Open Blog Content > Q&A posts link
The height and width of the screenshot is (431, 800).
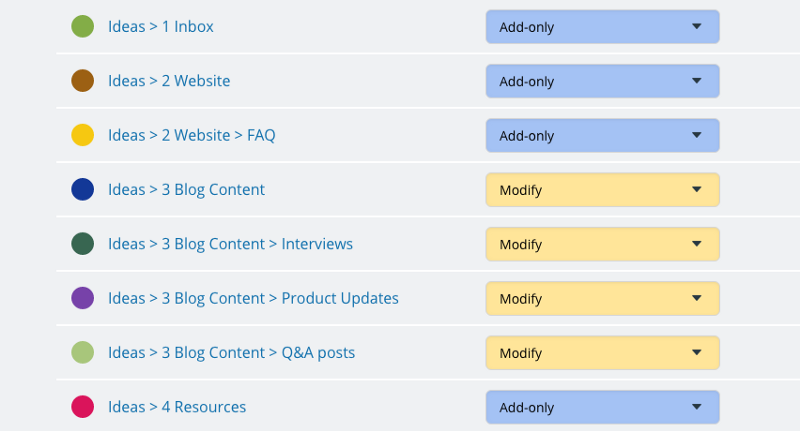pyautogui.click(x=231, y=353)
